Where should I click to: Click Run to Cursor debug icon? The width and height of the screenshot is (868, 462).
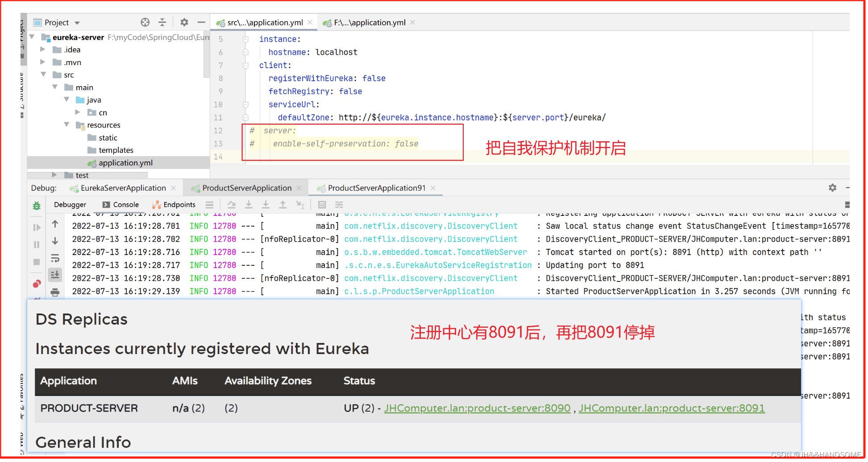[x=300, y=205]
